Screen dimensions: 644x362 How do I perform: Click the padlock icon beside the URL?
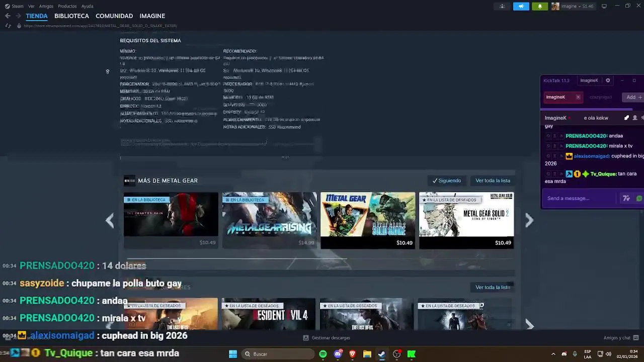pyautogui.click(x=19, y=26)
